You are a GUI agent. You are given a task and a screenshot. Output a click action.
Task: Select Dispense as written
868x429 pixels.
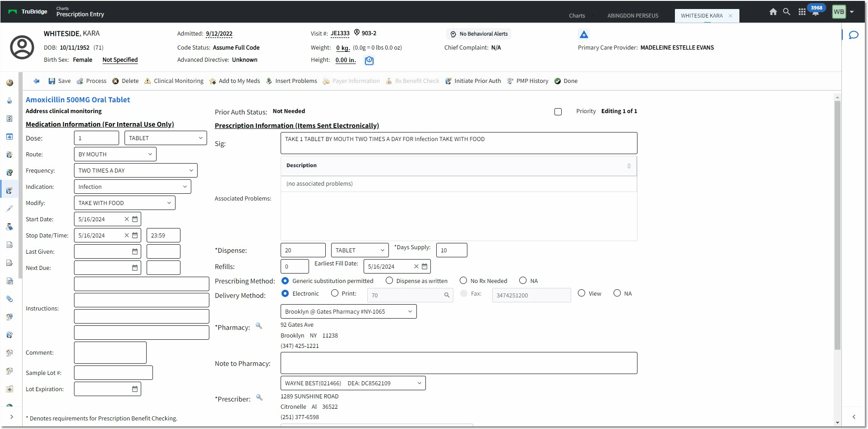[x=389, y=280]
